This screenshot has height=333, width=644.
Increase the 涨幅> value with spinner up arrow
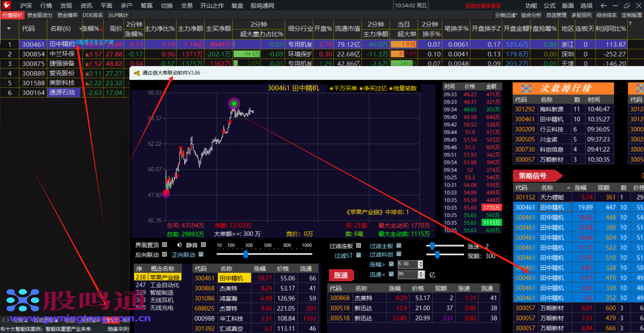pyautogui.click(x=421, y=262)
